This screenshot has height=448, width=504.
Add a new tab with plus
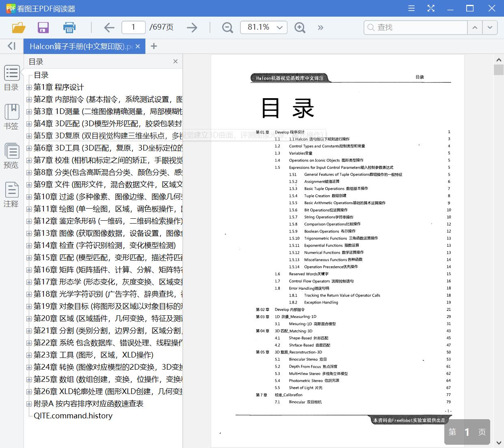pos(154,46)
